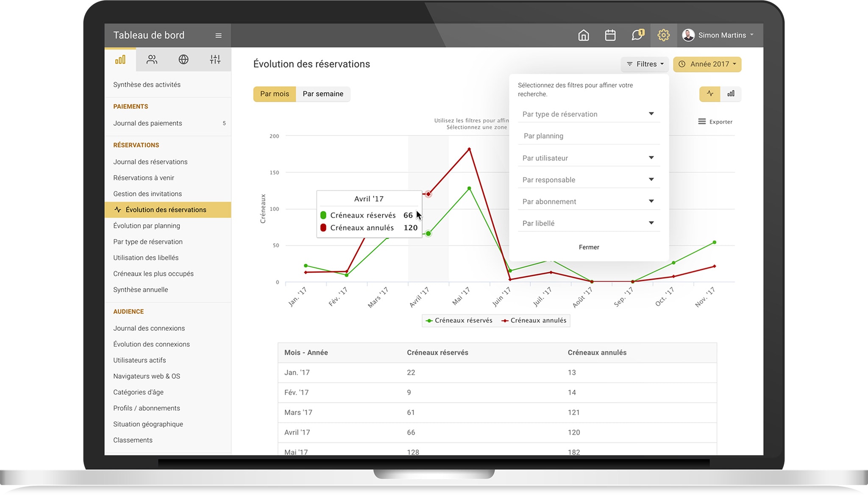Expand the Par abonnement filter dropdown
Image resolution: width=868 pixels, height=496 pixels.
click(588, 202)
